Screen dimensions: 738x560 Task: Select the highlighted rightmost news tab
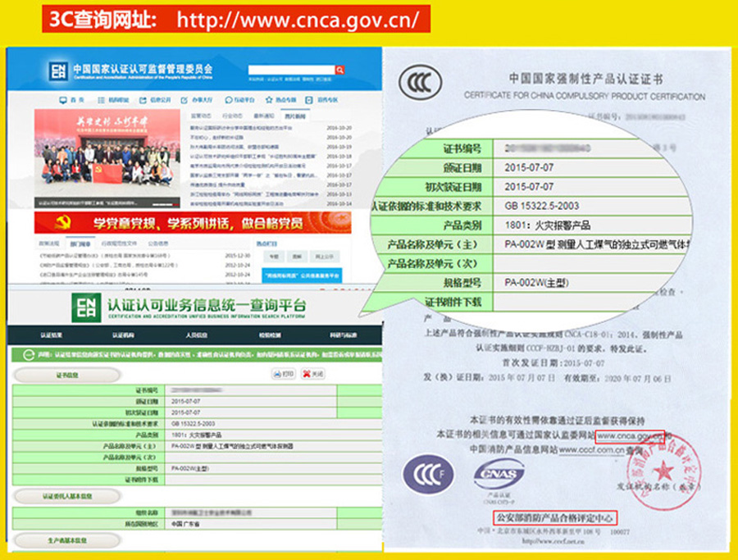coord(295,116)
